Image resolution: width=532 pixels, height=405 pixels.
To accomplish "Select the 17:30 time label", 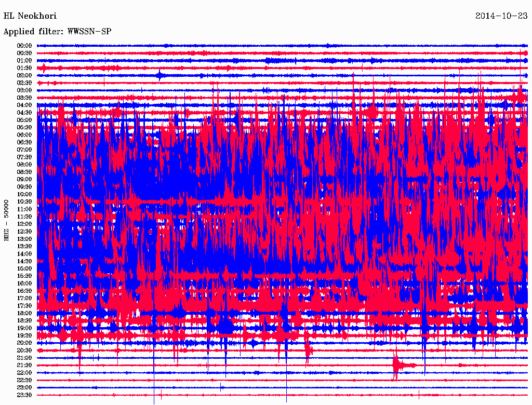I will (24, 306).
